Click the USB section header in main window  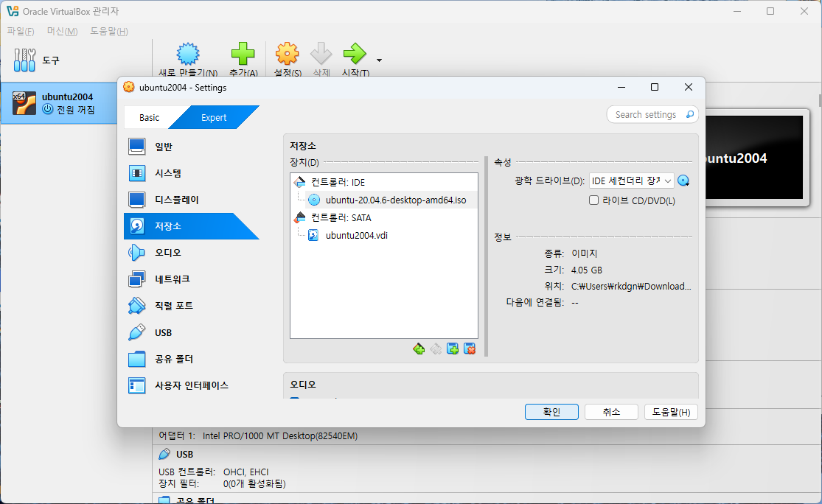[184, 454]
